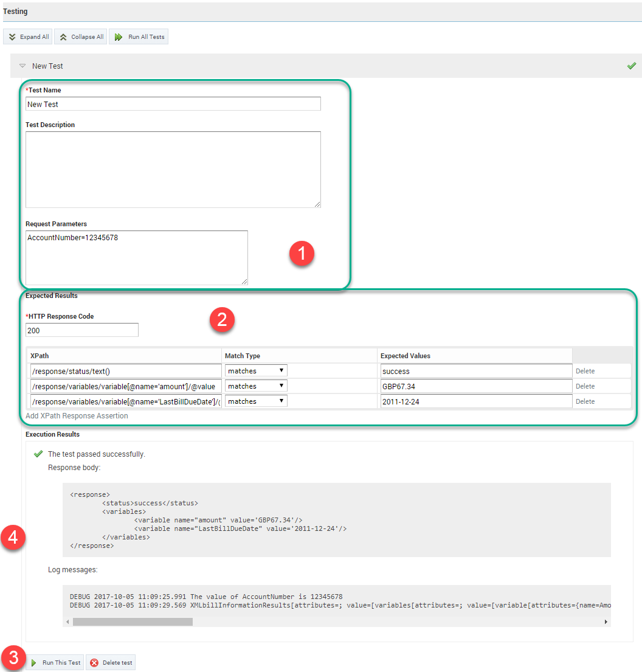Screen dimensions: 642x672
Task: Click the Expected Values field GBP67.34
Action: click(x=476, y=386)
